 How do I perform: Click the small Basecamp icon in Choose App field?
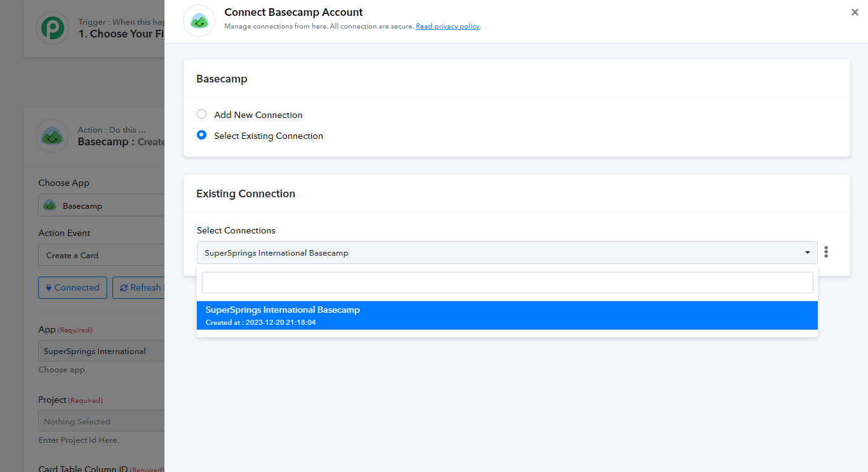(50, 206)
